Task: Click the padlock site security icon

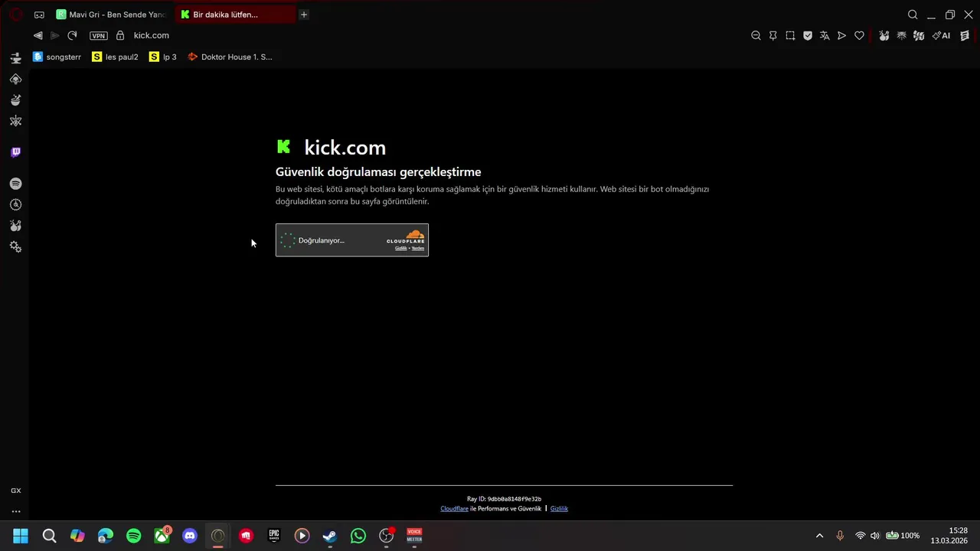Action: coord(119,35)
